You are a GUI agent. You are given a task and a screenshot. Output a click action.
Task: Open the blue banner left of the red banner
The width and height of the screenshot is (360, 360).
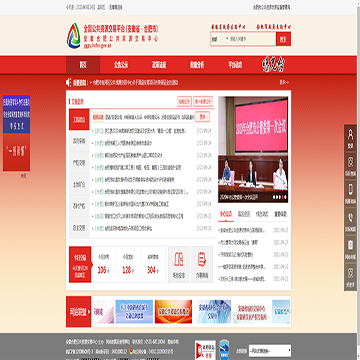134,312
